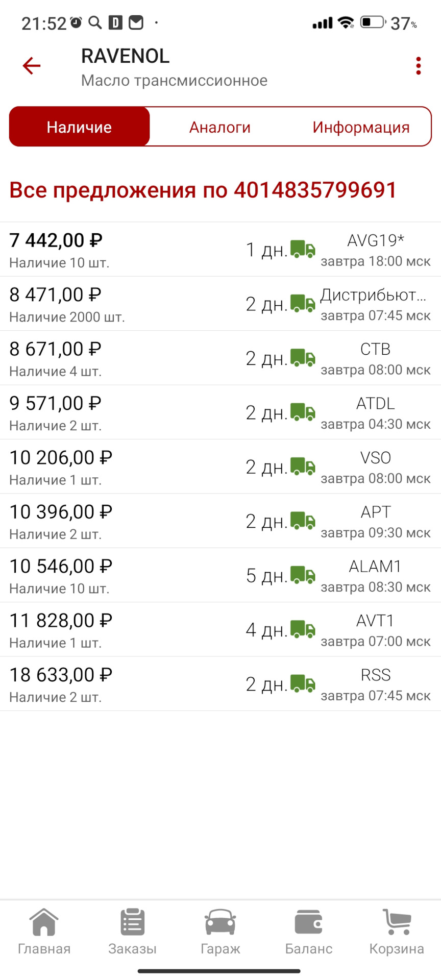Viewport: 441px width, 980px height.
Task: Switch to the Аналоги tab
Action: point(220,127)
